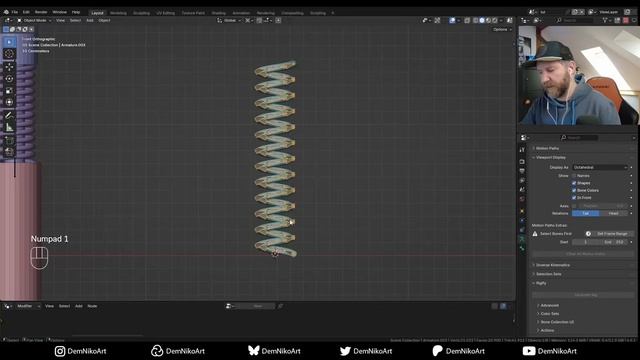Open the viewport editor type selector
The width and height of the screenshot is (640, 360).
click(x=8, y=20)
